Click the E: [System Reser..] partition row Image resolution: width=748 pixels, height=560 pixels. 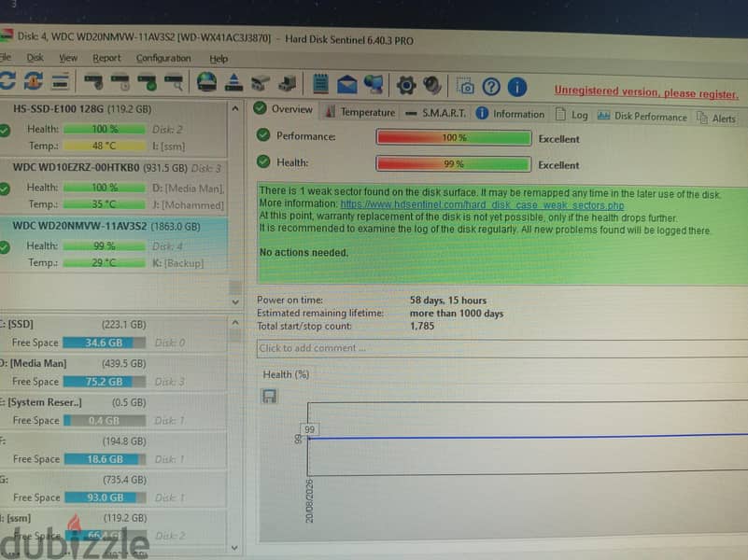pos(114,411)
